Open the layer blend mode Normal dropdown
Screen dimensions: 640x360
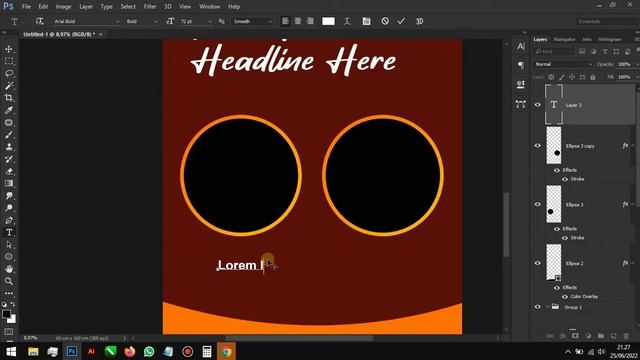point(563,64)
